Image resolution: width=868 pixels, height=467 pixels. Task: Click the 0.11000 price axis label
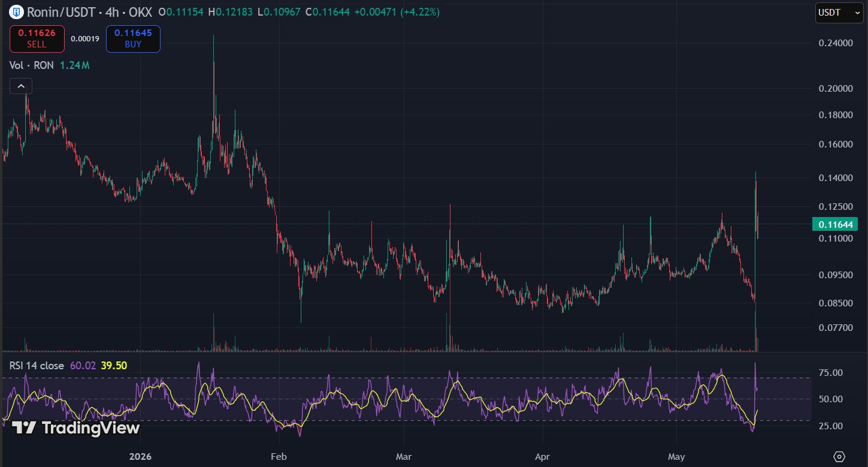coord(835,238)
